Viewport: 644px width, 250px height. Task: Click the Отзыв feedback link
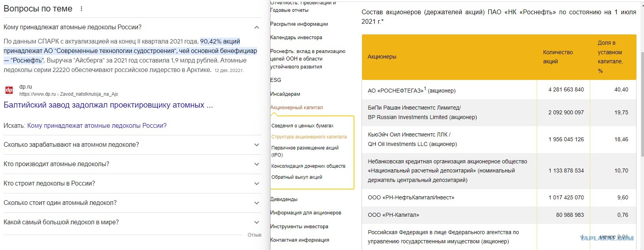[x=254, y=235]
